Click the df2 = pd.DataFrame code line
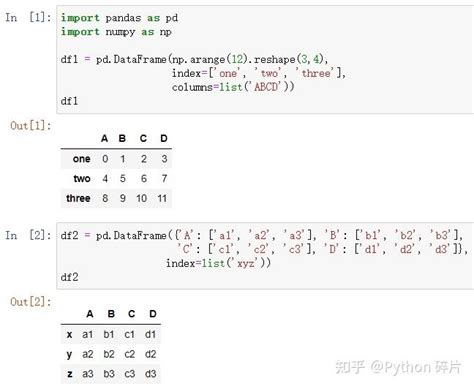474x389 pixels. tap(262, 235)
